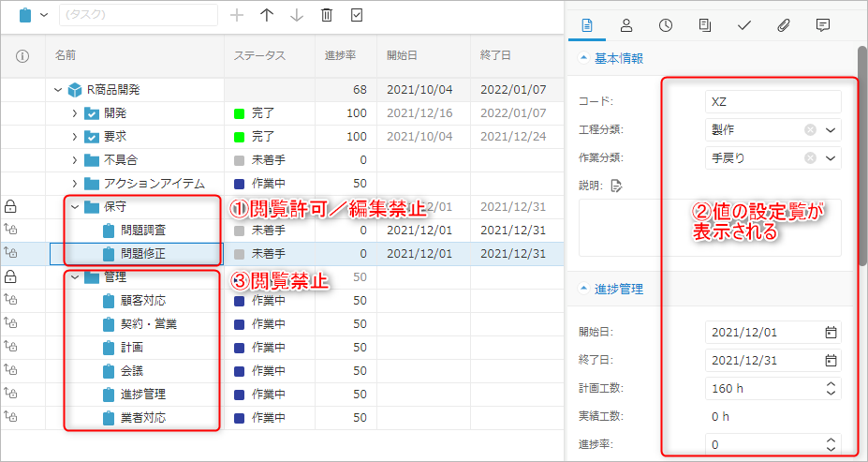
Task: Open the clock history tab icon
Action: click(x=666, y=25)
